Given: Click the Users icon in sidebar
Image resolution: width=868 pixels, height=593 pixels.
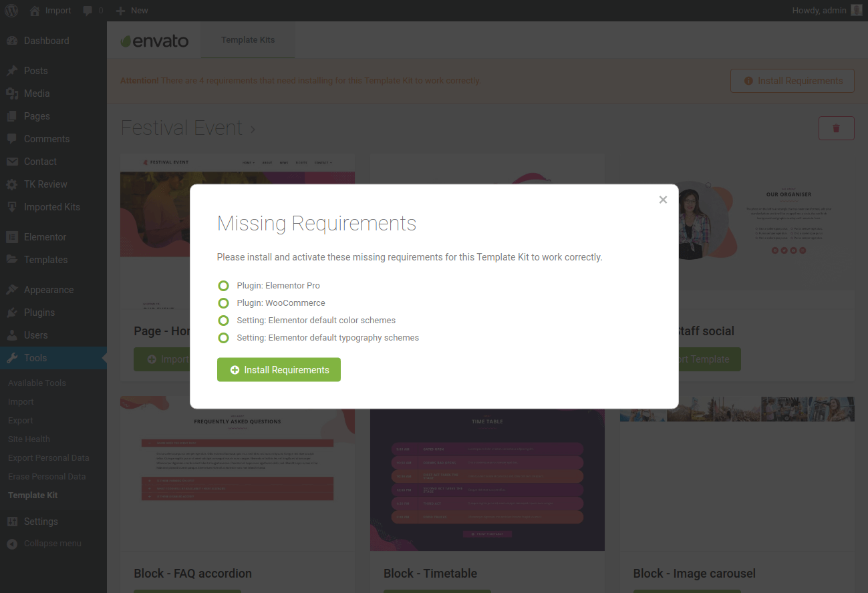Looking at the screenshot, I should (12, 335).
